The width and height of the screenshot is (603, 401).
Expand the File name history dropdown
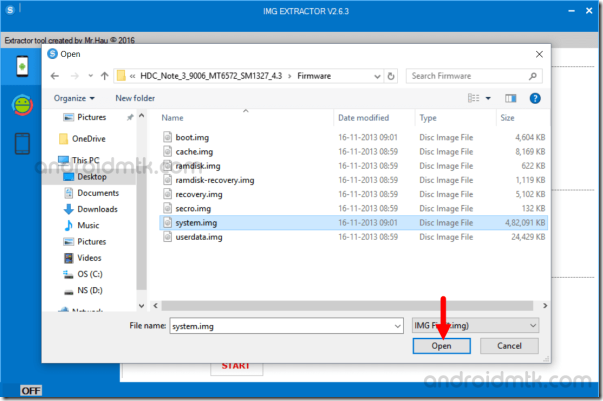[x=398, y=326]
